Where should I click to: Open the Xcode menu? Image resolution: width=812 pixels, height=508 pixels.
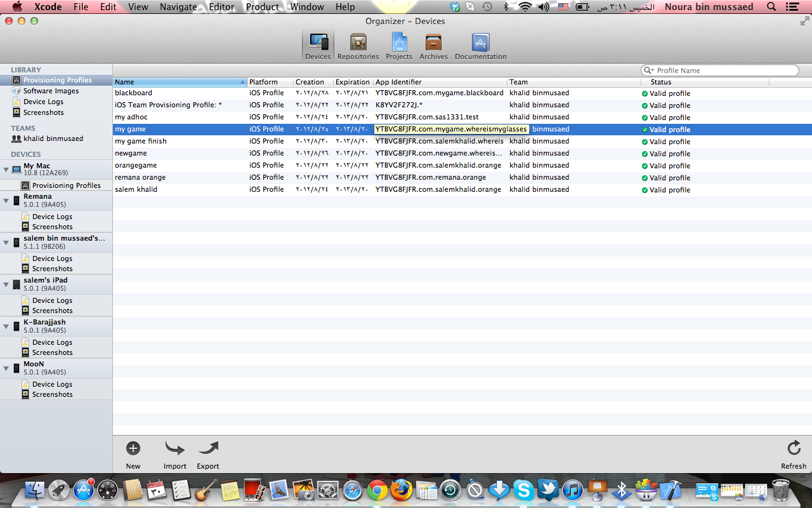[48, 7]
